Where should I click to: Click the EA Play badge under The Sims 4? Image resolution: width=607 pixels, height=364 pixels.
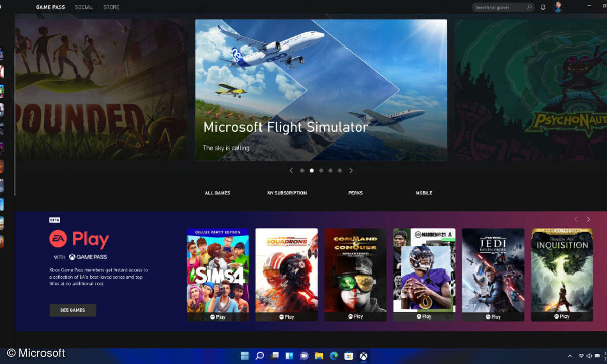tap(218, 316)
